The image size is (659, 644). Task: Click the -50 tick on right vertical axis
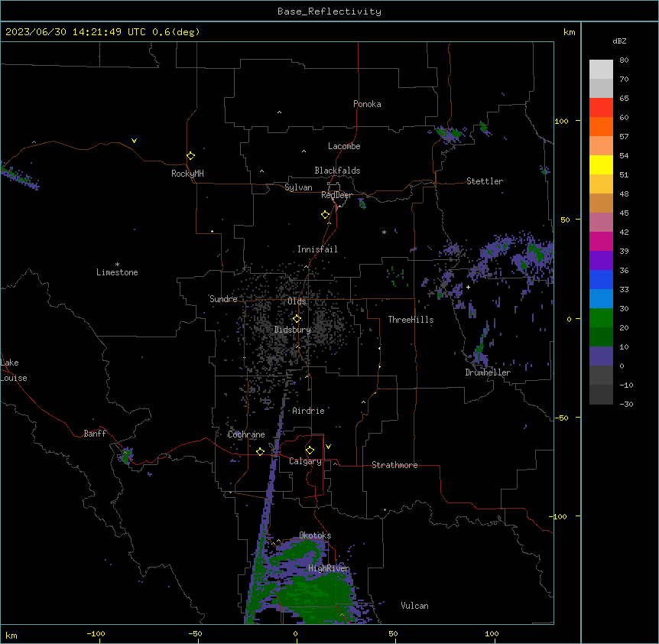pyautogui.click(x=561, y=418)
